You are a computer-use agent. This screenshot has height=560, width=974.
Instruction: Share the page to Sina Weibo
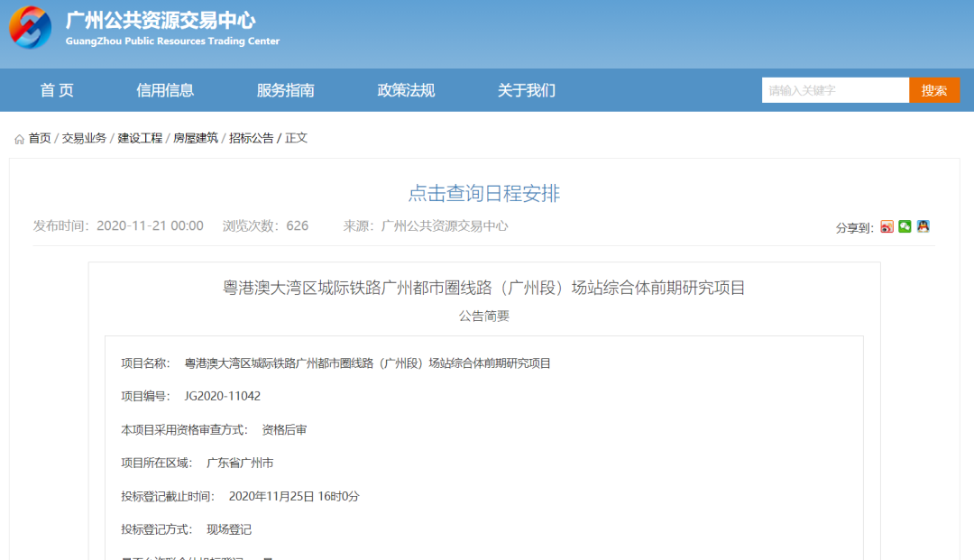pos(887,226)
